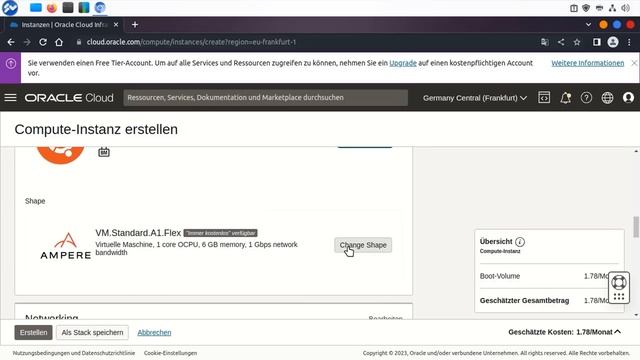Open the volume icon in system tray

625,8
